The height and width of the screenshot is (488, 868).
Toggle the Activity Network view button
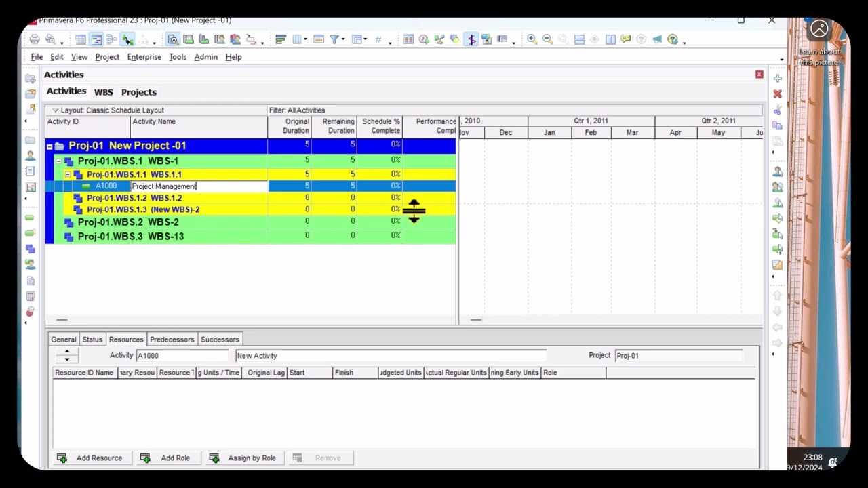[111, 40]
